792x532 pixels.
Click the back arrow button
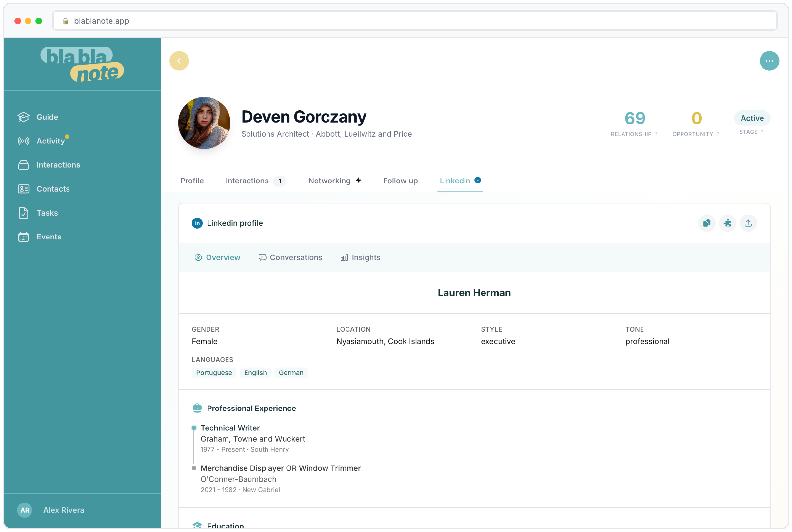coord(179,61)
